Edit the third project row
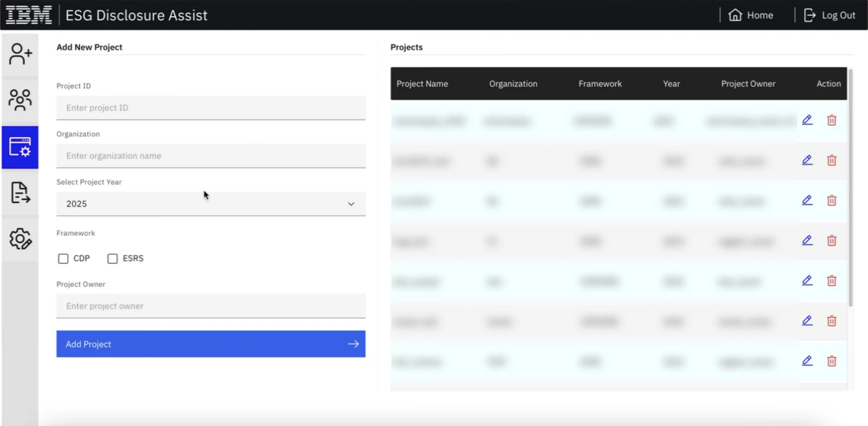The width and height of the screenshot is (868, 426). coord(807,200)
